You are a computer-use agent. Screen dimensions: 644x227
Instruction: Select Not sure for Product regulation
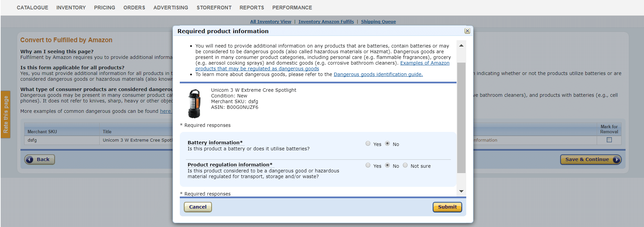[405, 165]
